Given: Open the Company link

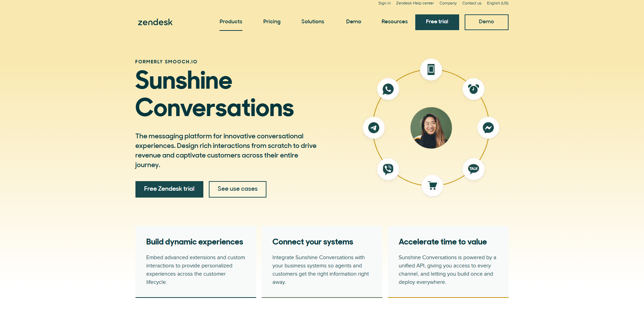Looking at the screenshot, I should pyautogui.click(x=448, y=3).
